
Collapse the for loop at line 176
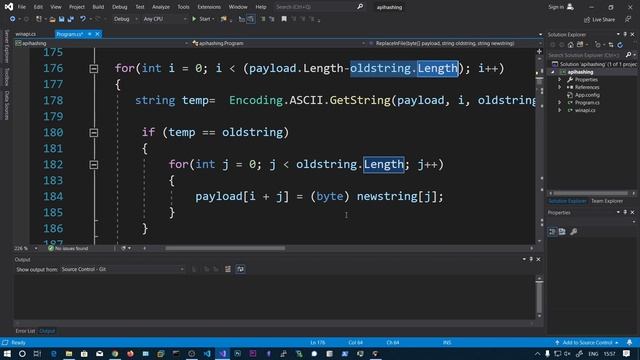pos(93,69)
